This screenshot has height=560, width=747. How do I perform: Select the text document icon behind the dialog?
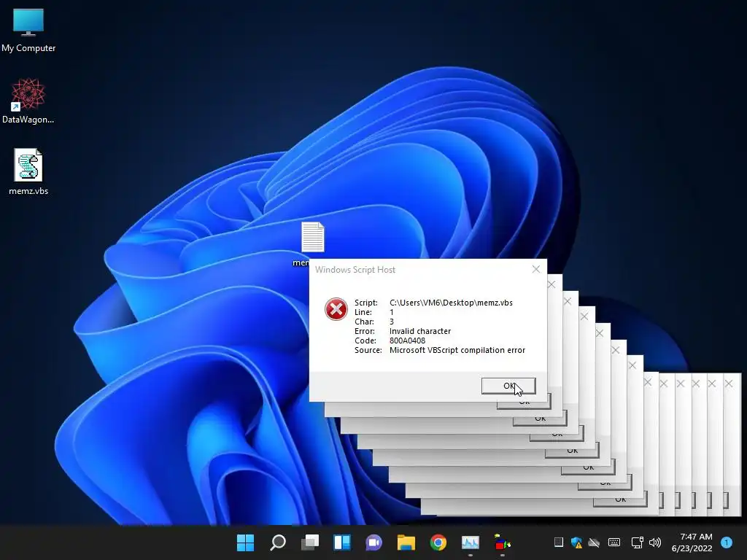coord(312,237)
